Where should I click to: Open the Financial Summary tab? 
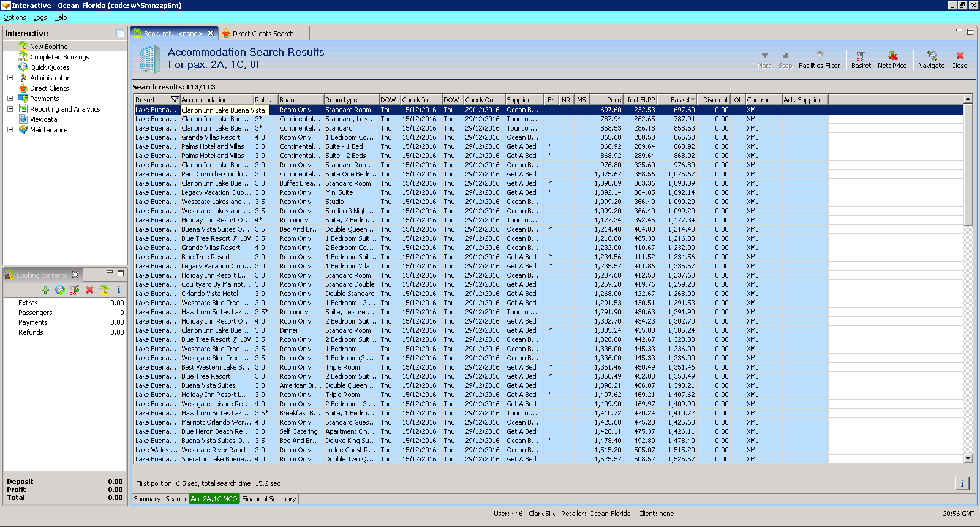pos(269,499)
